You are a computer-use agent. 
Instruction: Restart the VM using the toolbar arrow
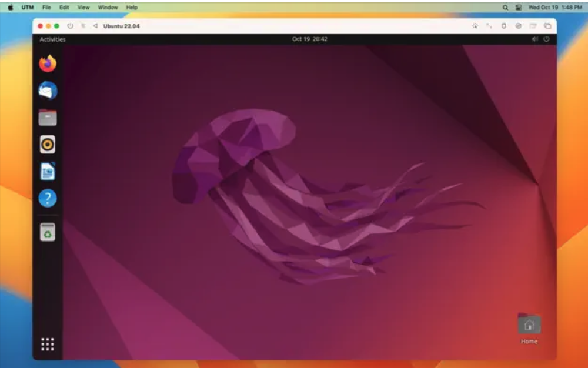pyautogui.click(x=95, y=26)
